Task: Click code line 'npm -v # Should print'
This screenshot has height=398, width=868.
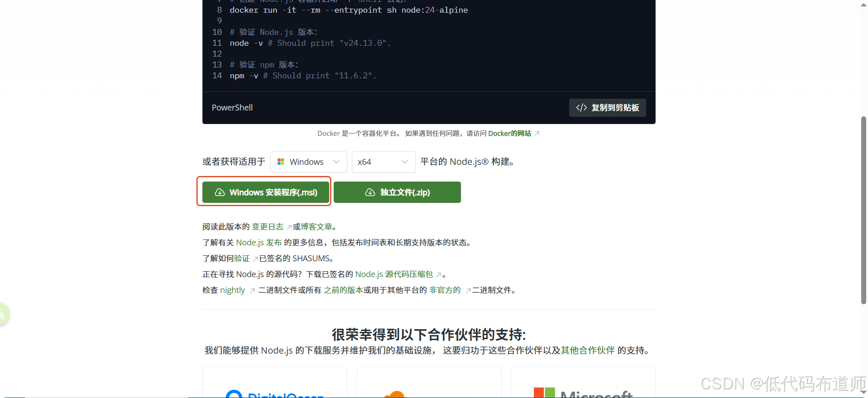Action: [x=303, y=76]
